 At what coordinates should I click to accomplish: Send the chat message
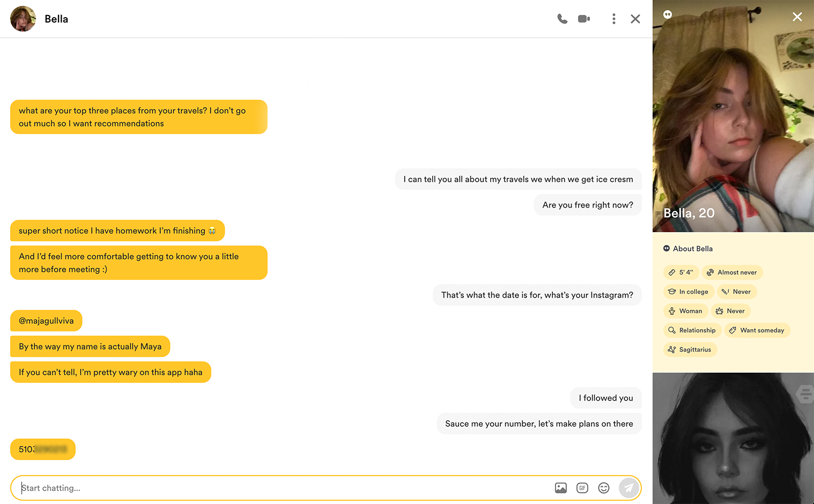(x=628, y=488)
